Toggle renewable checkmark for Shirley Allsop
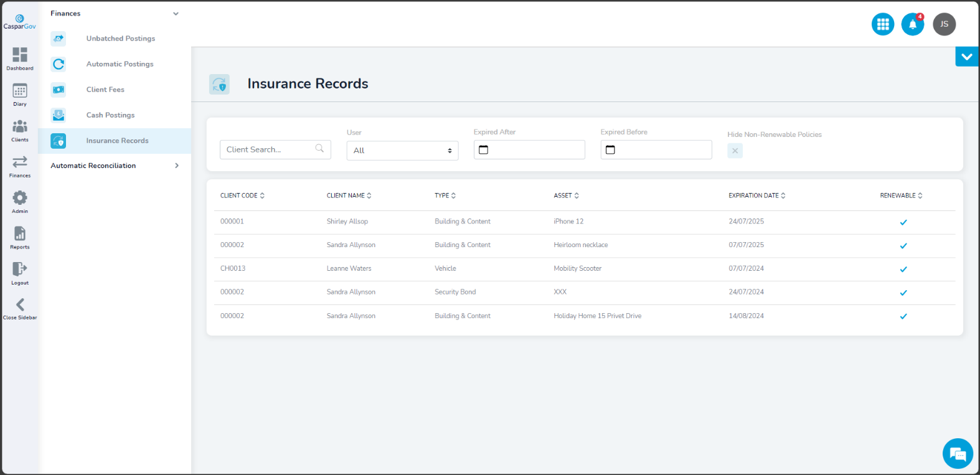 coord(903,222)
